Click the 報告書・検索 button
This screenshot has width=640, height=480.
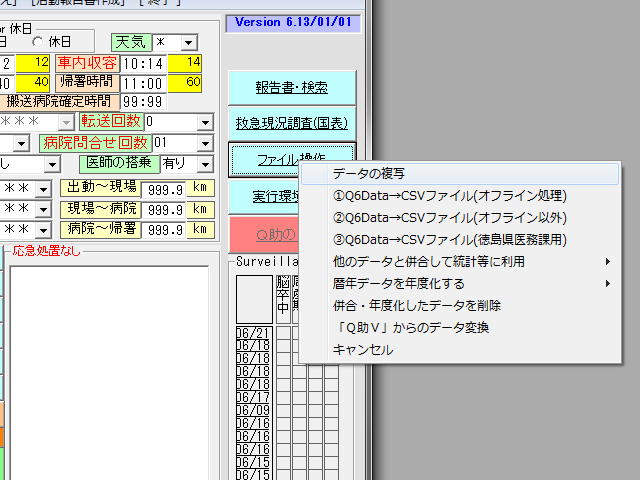coord(291,87)
